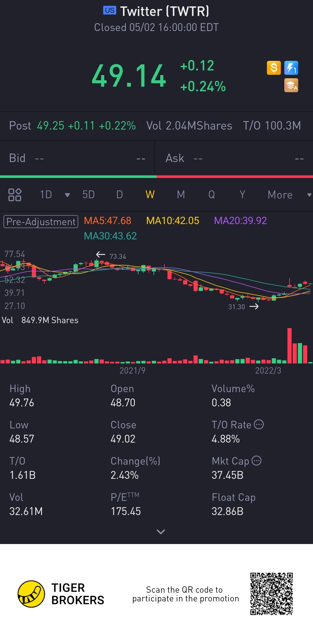Tap the Float Cap 32.86B value
This screenshot has width=313, height=644.
point(228,511)
